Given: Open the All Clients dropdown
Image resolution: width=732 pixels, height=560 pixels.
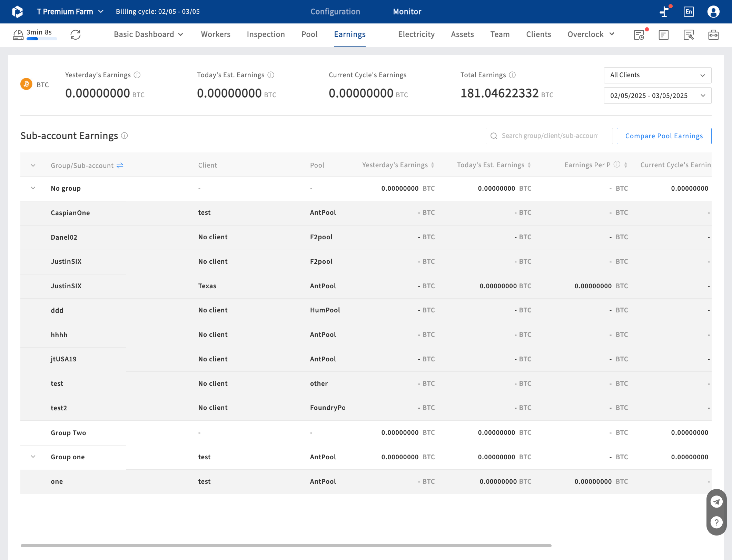Looking at the screenshot, I should click(657, 75).
